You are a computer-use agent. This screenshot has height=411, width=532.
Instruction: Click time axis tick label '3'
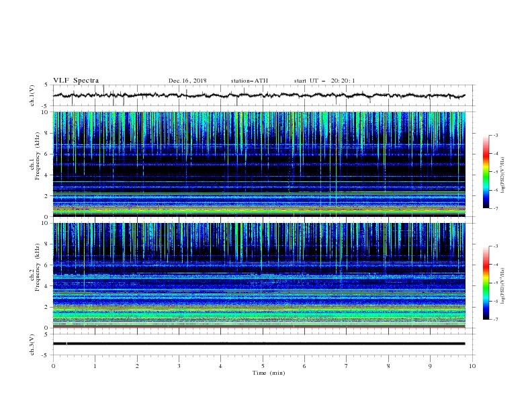click(179, 366)
